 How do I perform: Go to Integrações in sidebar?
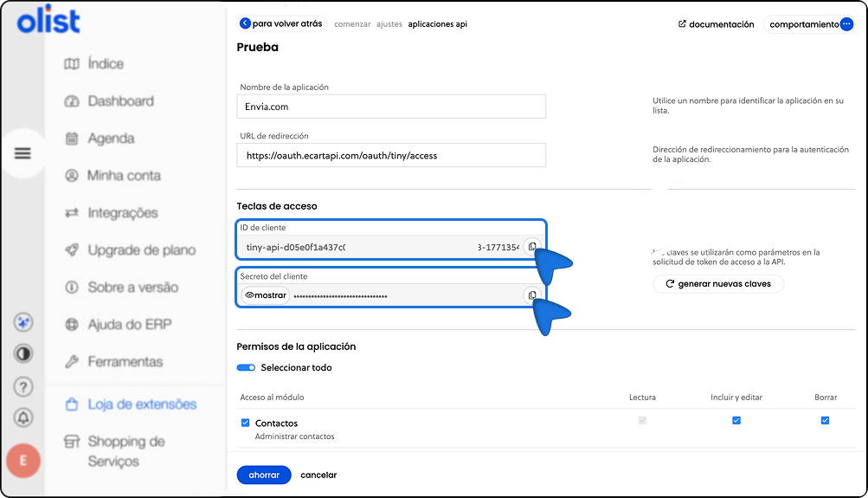pos(122,213)
